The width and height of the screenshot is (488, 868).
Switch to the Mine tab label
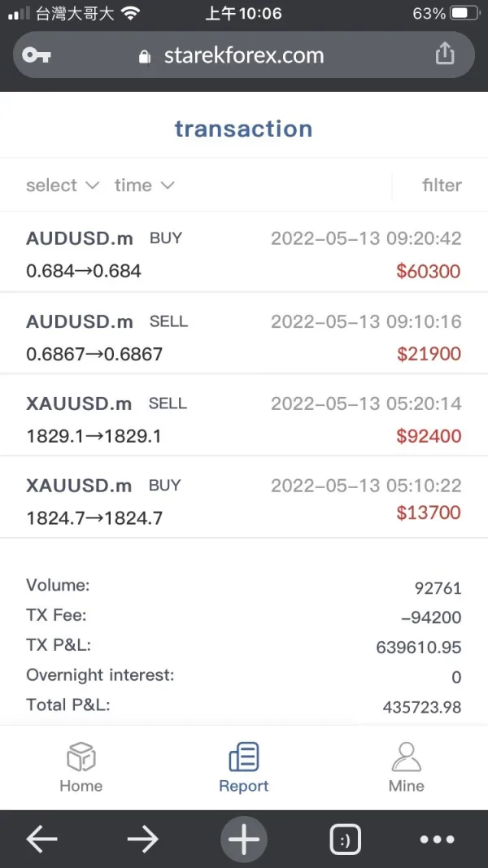point(406,786)
